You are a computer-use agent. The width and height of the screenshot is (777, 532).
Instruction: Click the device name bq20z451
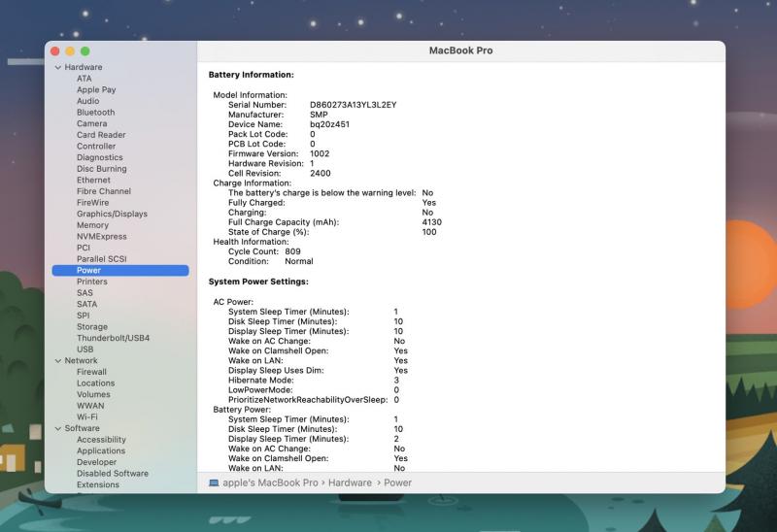click(x=329, y=124)
